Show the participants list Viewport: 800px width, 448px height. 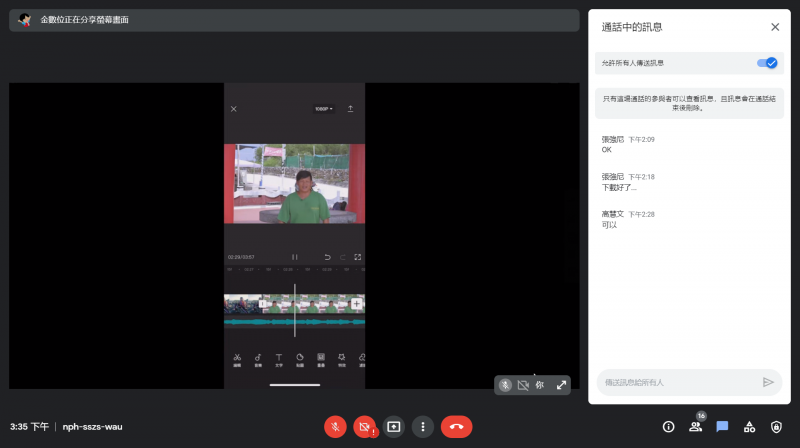695,426
